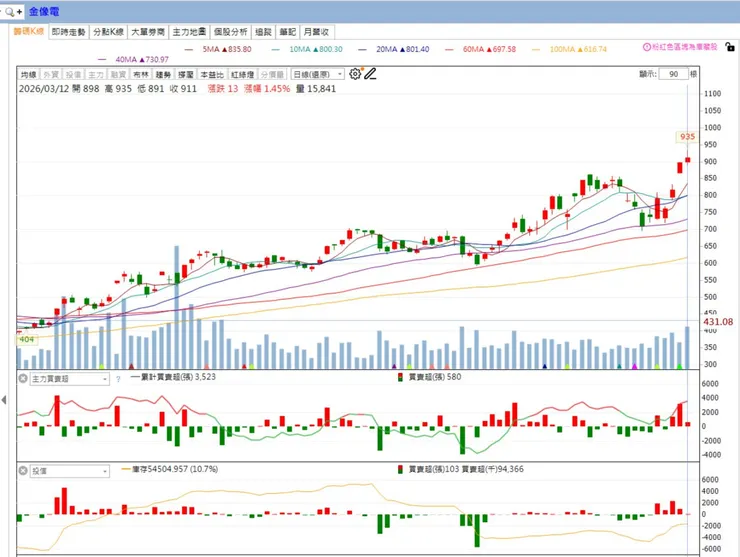Image resolution: width=740 pixels, height=557 pixels.
Task: Open chart settings gear icon
Action: (355, 74)
